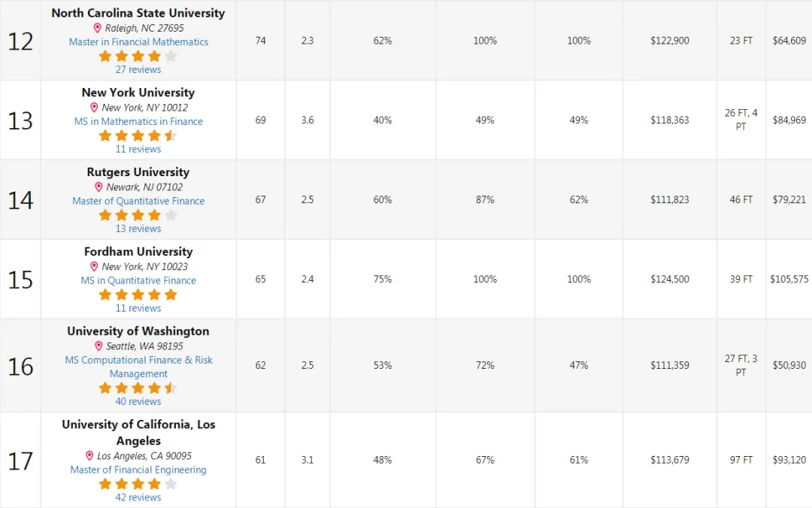Click the location pin icon beside Raleigh, NC
The height and width of the screenshot is (508, 812).
(x=97, y=28)
